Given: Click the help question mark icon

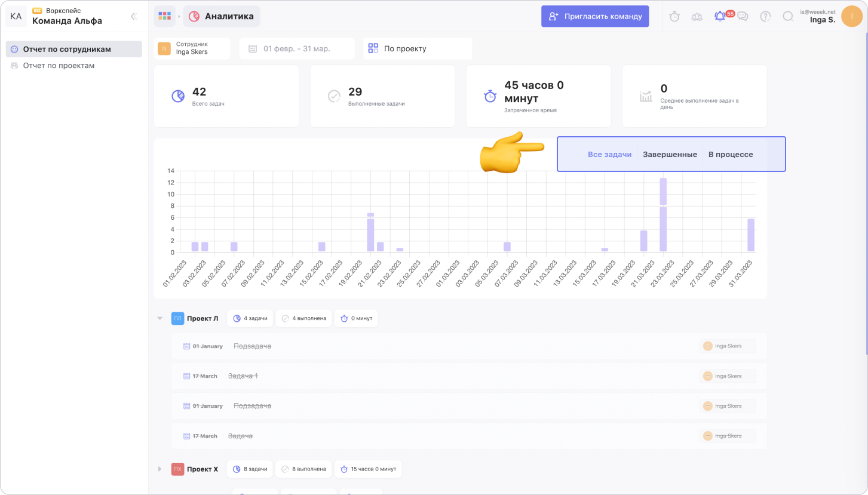Looking at the screenshot, I should tap(765, 17).
